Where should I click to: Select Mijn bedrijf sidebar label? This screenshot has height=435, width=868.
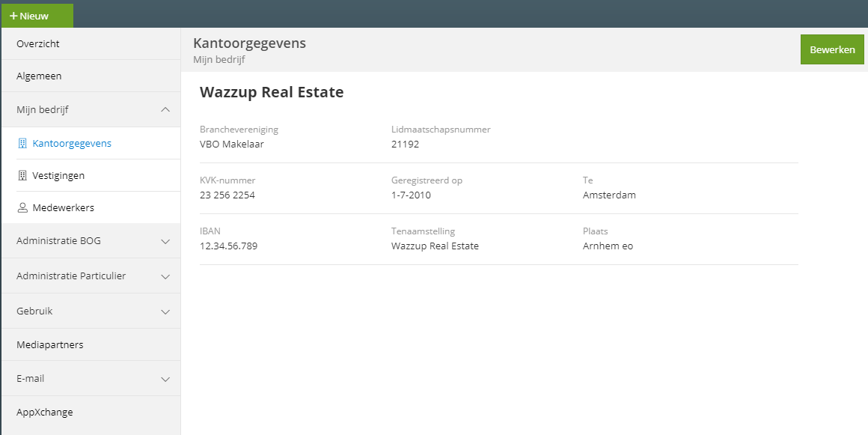(x=43, y=110)
